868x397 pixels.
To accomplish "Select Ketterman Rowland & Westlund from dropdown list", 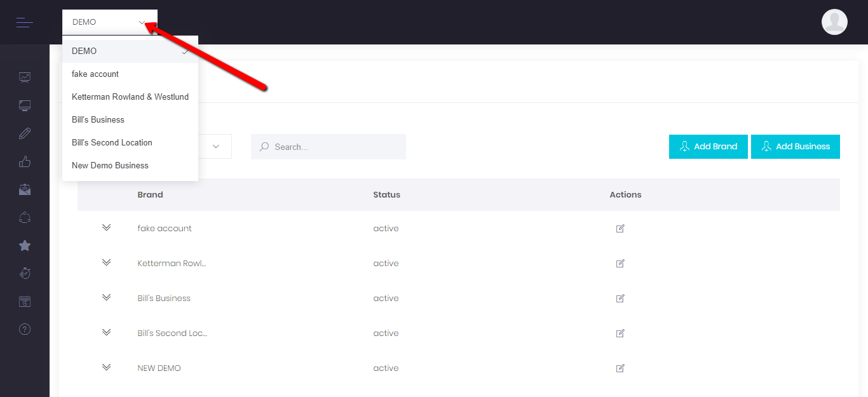I will [130, 97].
